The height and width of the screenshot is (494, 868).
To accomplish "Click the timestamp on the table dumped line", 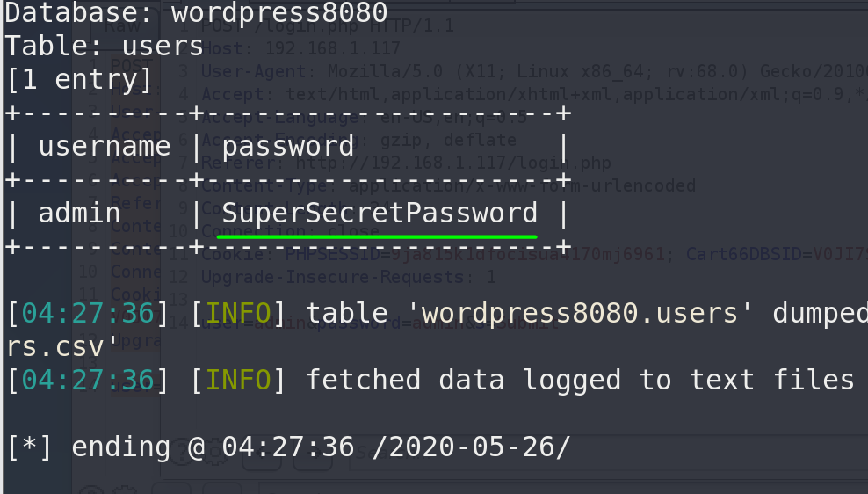I will point(88,314).
